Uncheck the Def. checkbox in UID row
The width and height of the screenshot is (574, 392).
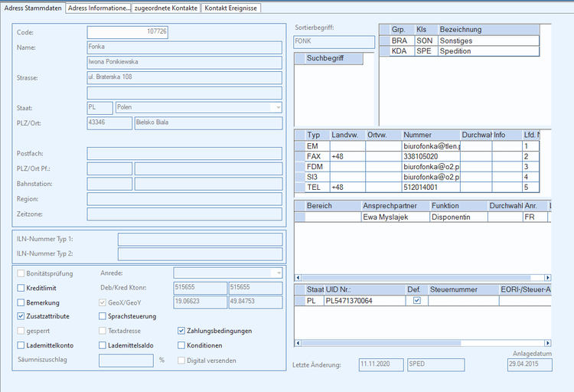pos(416,300)
